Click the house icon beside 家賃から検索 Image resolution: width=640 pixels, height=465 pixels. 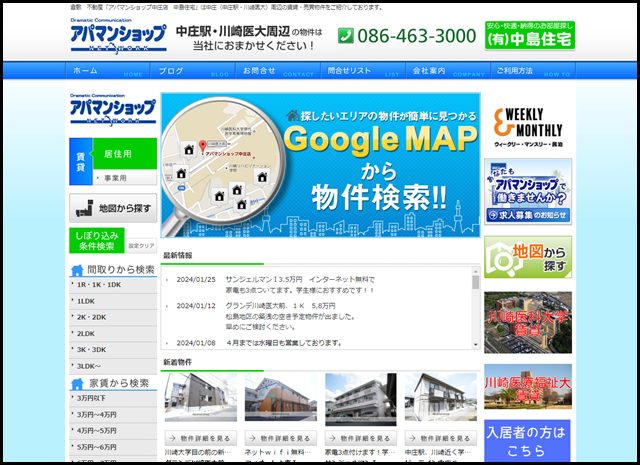pos(77,384)
